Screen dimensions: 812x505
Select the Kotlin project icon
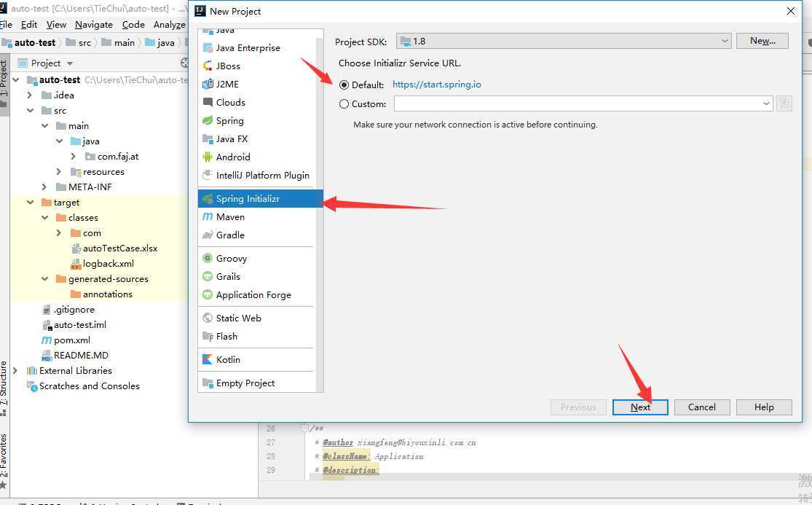tap(208, 359)
